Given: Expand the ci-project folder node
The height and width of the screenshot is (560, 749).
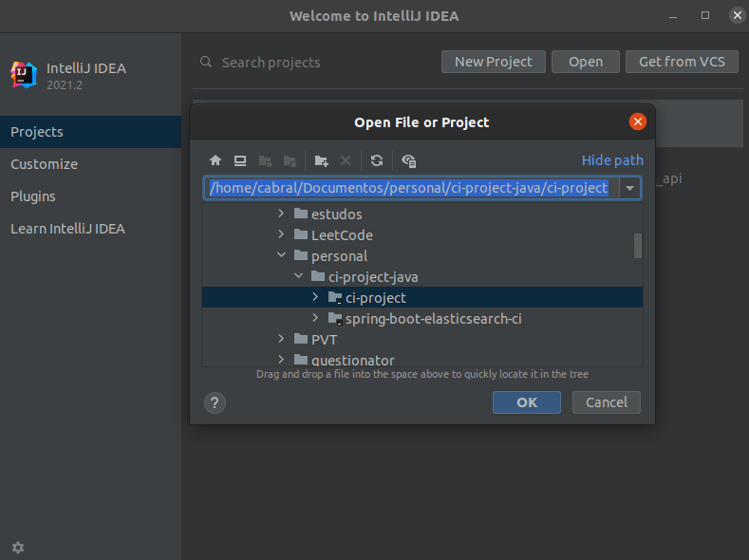Looking at the screenshot, I should tap(315, 297).
